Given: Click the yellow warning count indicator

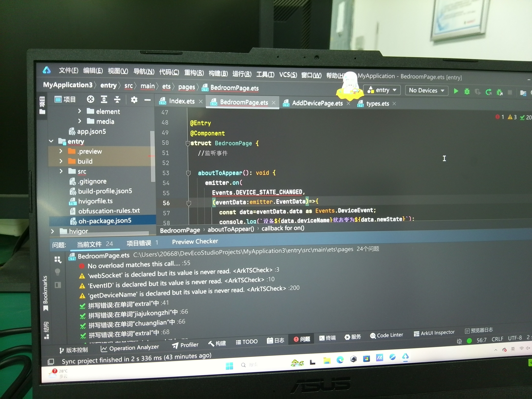Looking at the screenshot, I should pos(512,117).
